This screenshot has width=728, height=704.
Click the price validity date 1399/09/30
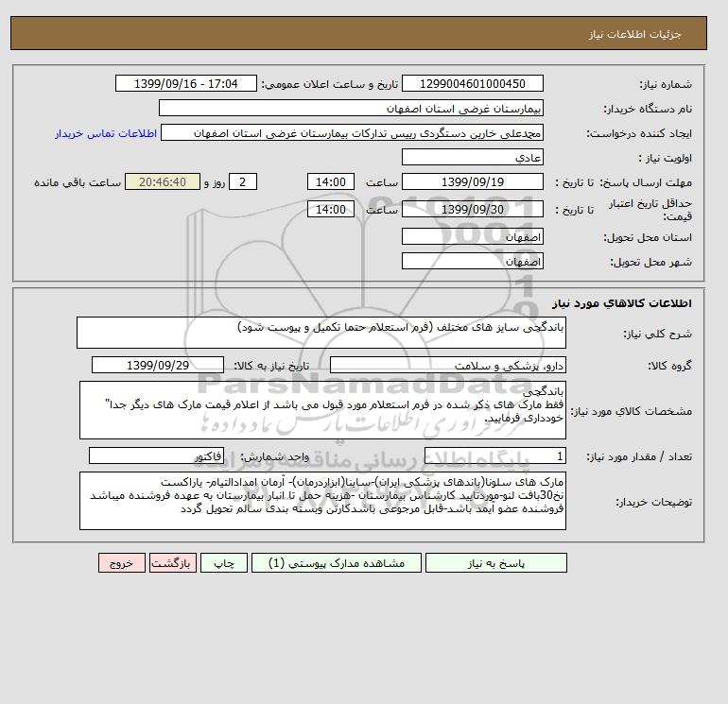tap(472, 209)
